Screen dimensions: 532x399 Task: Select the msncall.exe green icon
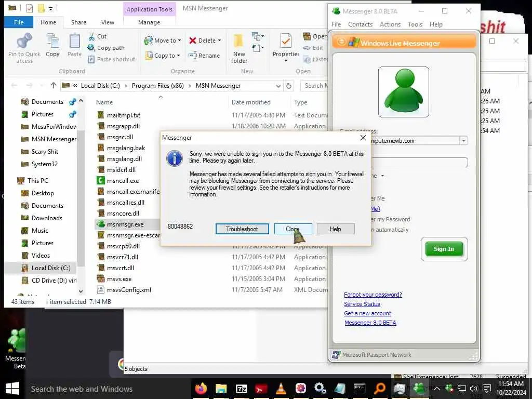[x=101, y=180]
